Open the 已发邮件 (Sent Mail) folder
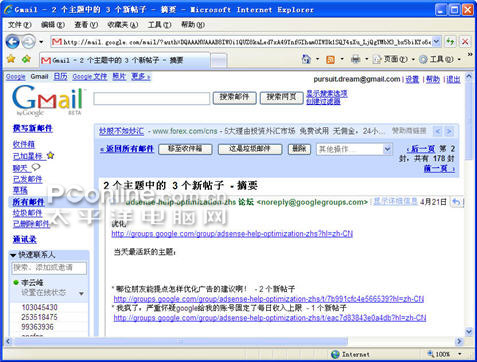The height and width of the screenshot is (362, 477). (x=27, y=179)
